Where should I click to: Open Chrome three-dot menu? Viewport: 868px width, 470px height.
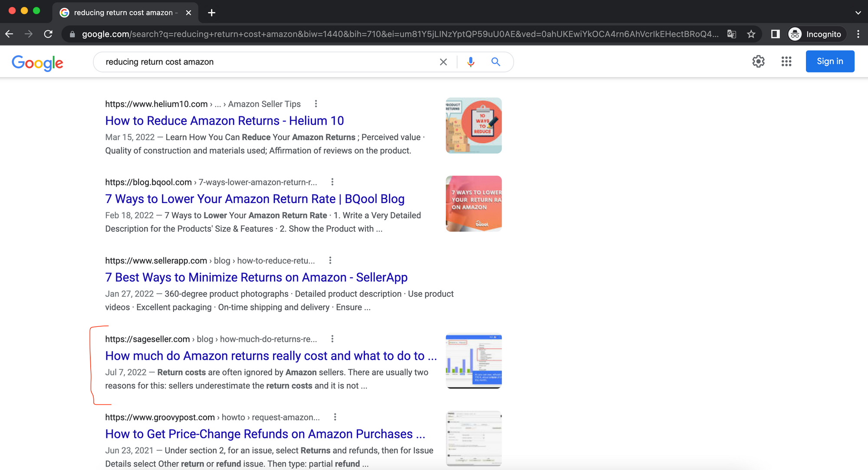point(858,34)
